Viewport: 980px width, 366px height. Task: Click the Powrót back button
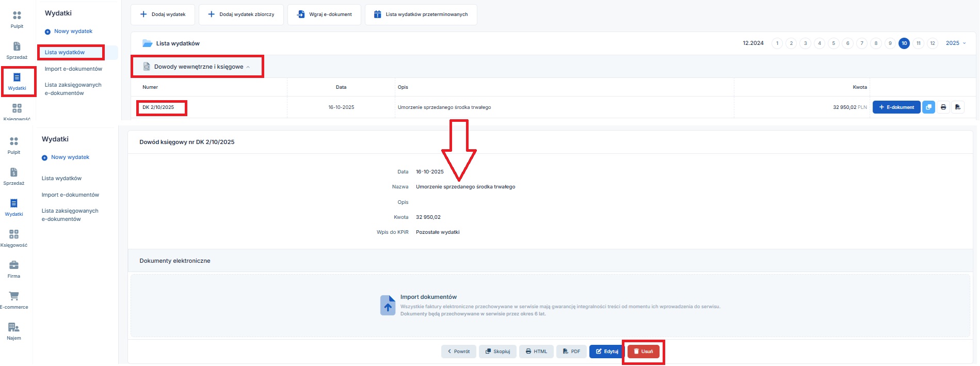point(458,352)
